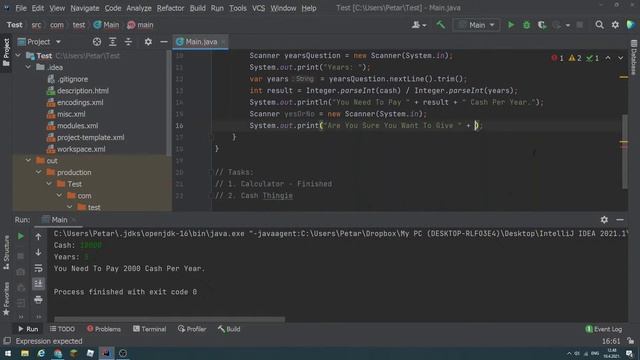Select the Main.java editor tab
640x360 pixels.
coord(201,42)
